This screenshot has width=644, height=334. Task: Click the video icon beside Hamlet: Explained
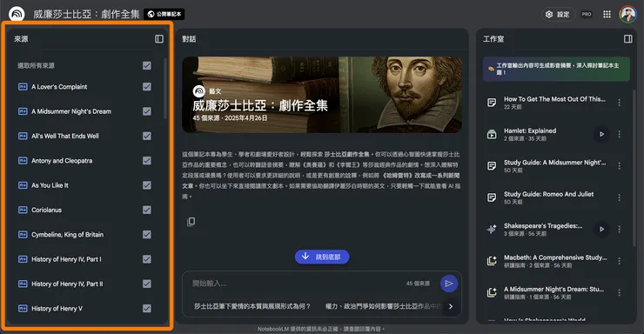492,134
